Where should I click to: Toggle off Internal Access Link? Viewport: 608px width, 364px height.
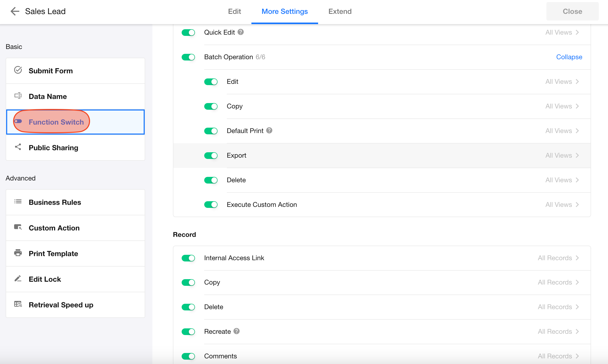coord(188,258)
